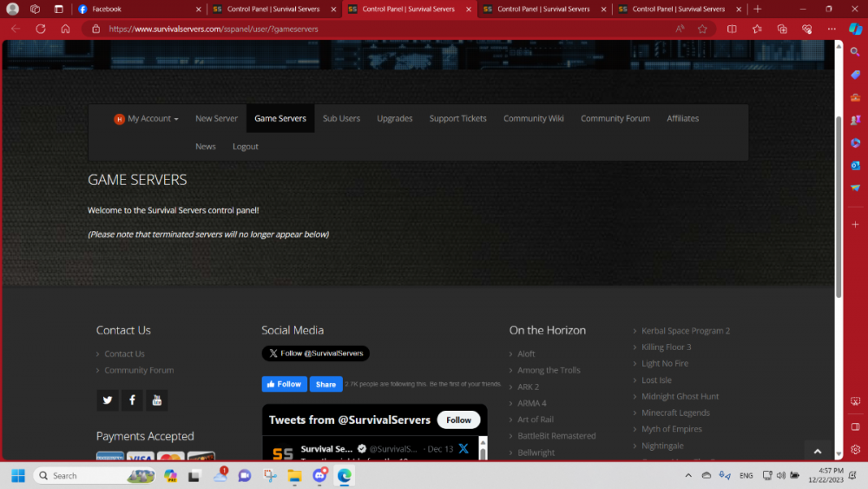Click the Facebook Share button
The width and height of the screenshot is (868, 489).
click(x=325, y=384)
